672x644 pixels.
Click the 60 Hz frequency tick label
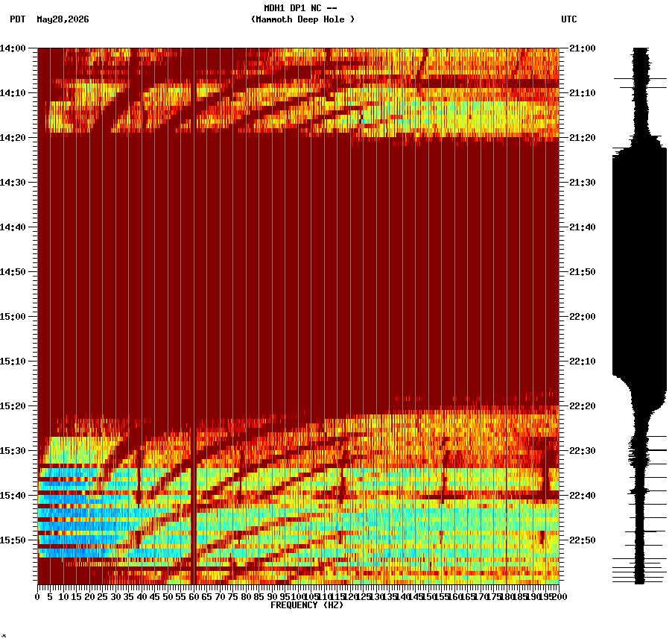pyautogui.click(x=194, y=597)
